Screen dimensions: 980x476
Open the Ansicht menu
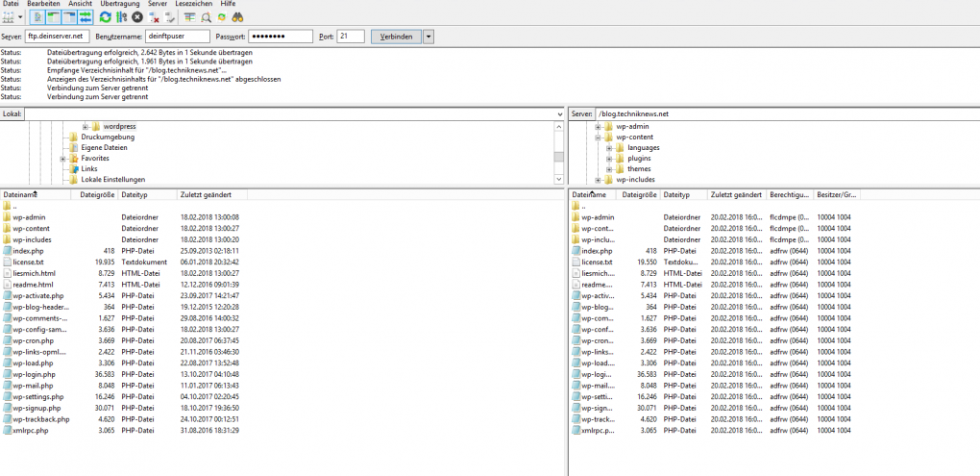pos(80,4)
